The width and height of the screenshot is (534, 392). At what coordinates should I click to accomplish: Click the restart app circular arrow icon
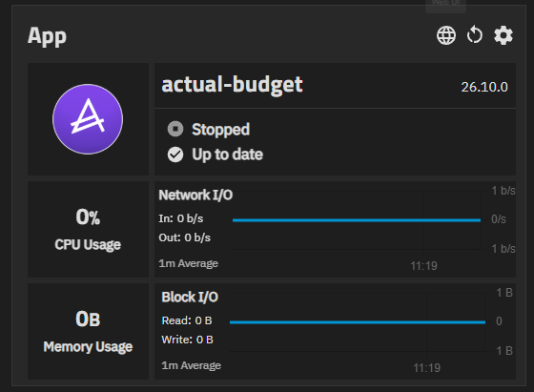(x=475, y=35)
